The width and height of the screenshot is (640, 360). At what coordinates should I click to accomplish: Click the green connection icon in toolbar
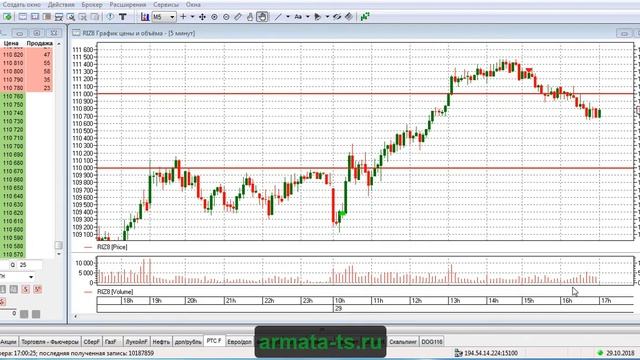click(x=7, y=17)
